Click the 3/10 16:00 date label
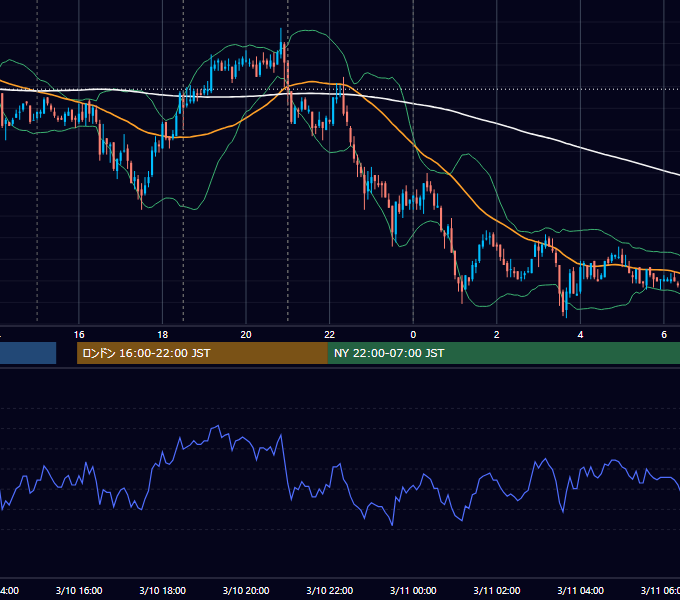The width and height of the screenshot is (680, 600). 79,590
